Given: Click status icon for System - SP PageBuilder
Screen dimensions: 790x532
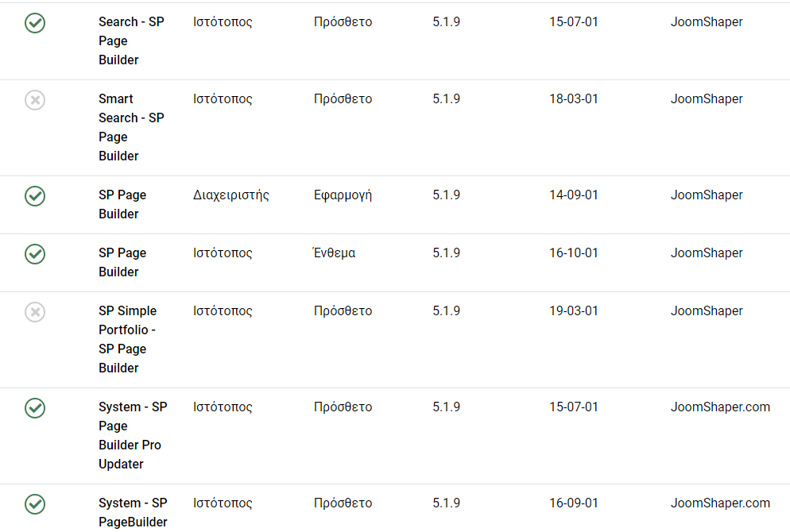Looking at the screenshot, I should pyautogui.click(x=35, y=504).
